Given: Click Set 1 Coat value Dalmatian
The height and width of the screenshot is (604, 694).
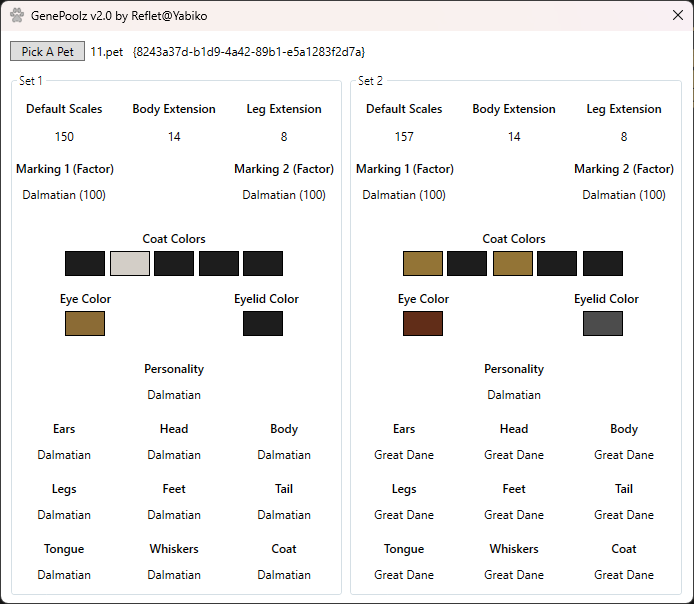Looking at the screenshot, I should (x=284, y=575).
